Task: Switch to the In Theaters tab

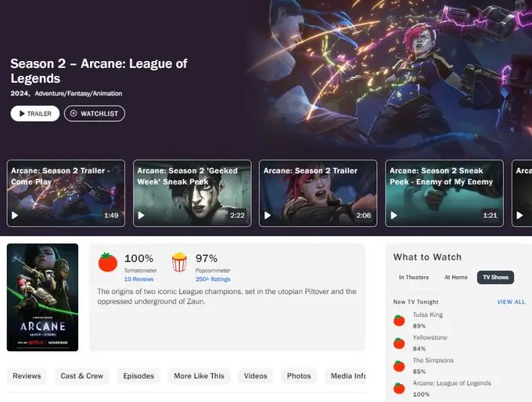Action: [414, 277]
